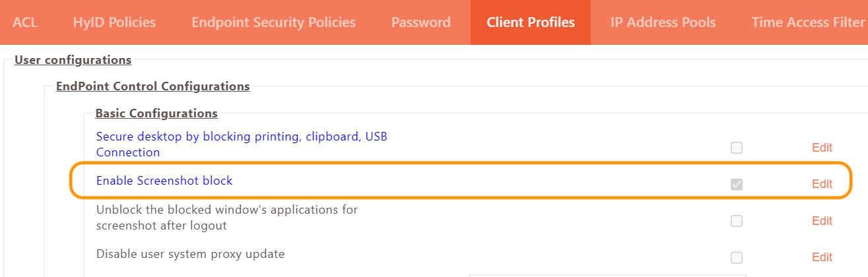
Task: Click the Basic Configurations heading
Action: (156, 113)
